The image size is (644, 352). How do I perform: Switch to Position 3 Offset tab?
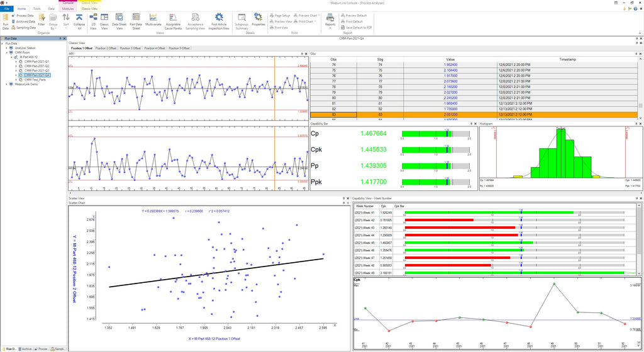(130, 48)
